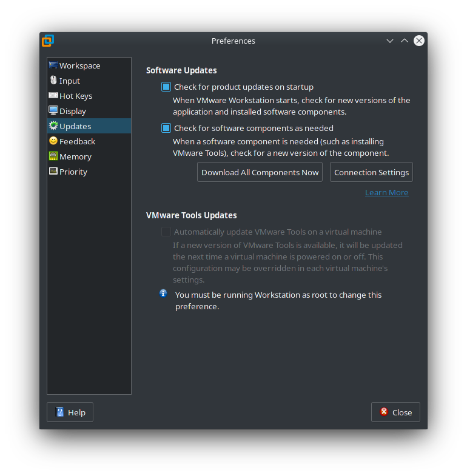
Task: Click the Feedback smiley face icon
Action: click(x=53, y=141)
